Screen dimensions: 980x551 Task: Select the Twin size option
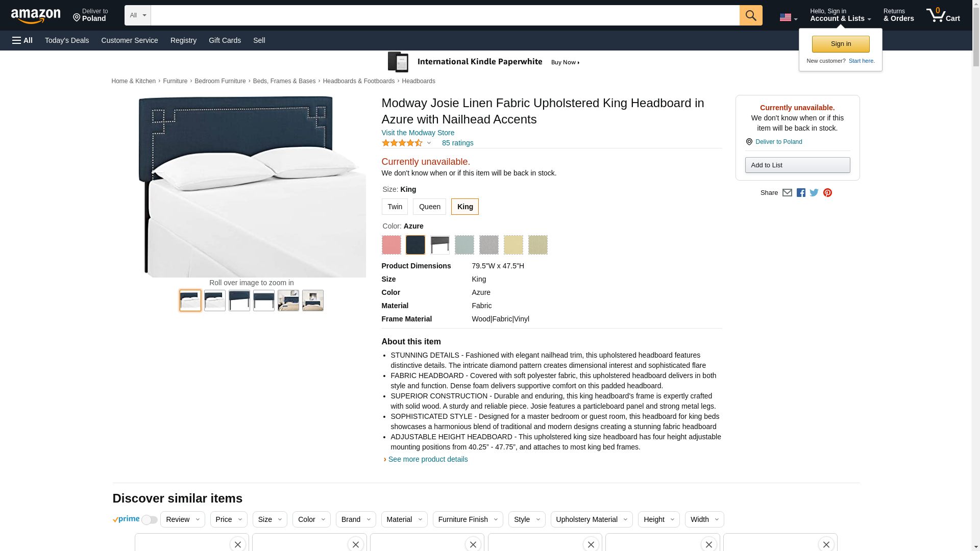pos(395,207)
